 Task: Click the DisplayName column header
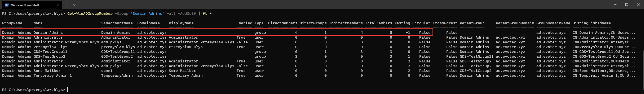181,23
